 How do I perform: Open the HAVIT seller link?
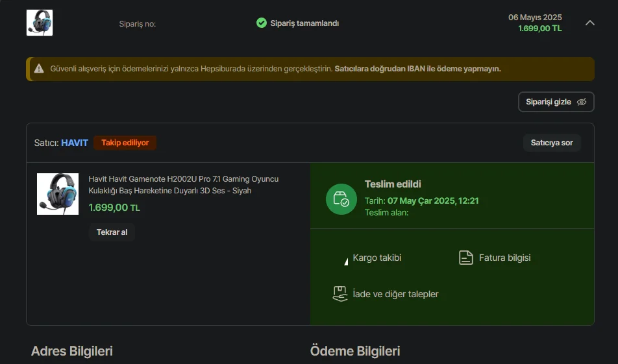(75, 143)
